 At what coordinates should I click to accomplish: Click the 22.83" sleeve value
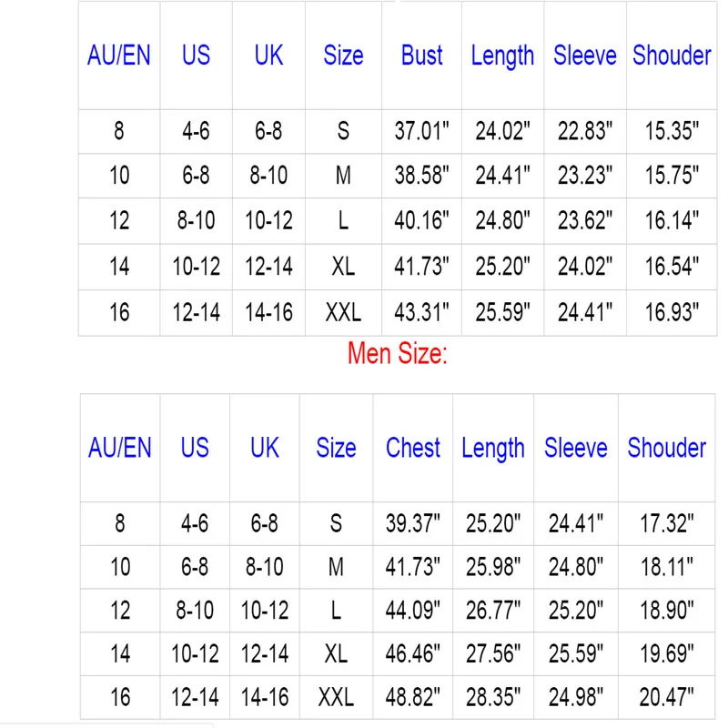tap(585, 131)
